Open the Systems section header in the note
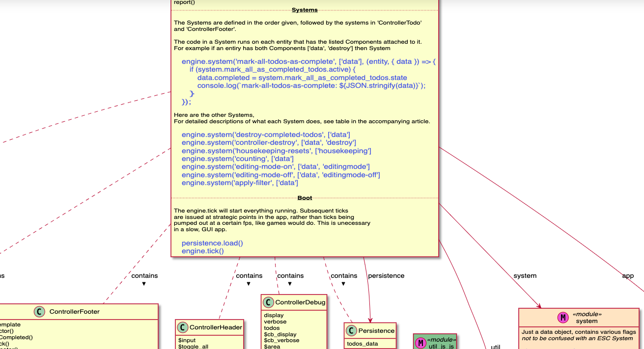This screenshot has height=349, width=644. 305,9
